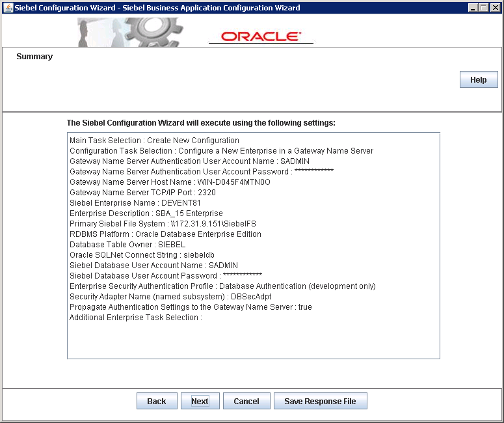Click the gear banner image
504x423 pixels.
(x=131, y=32)
